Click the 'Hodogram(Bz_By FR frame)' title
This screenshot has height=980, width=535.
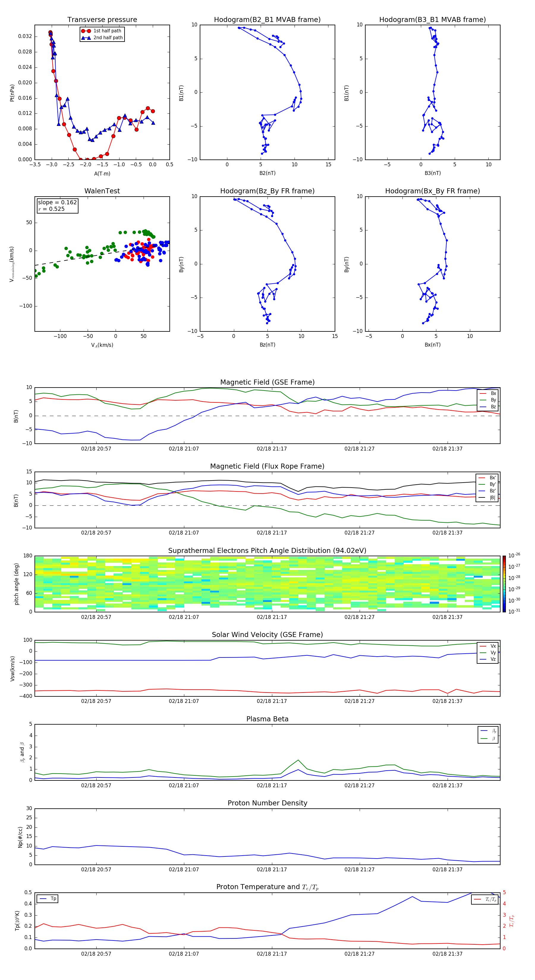point(267,191)
